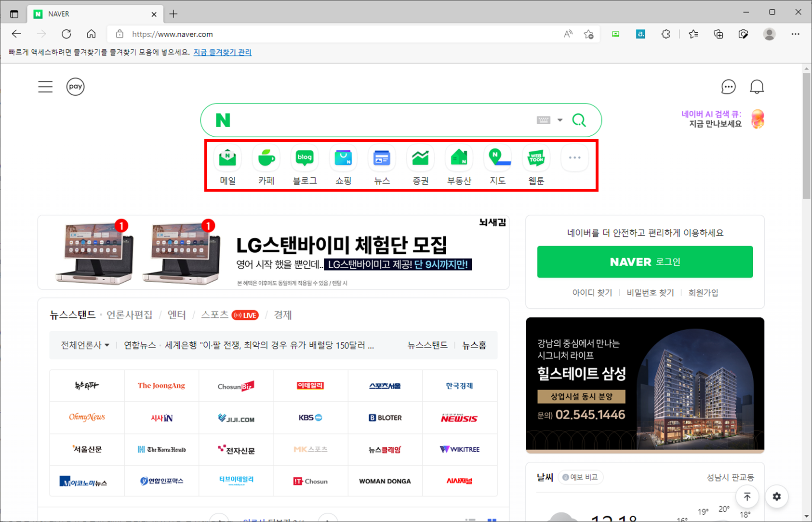The width and height of the screenshot is (812, 522).
Task: Open the 부동산 real estate shortcut icon
Action: point(459,158)
